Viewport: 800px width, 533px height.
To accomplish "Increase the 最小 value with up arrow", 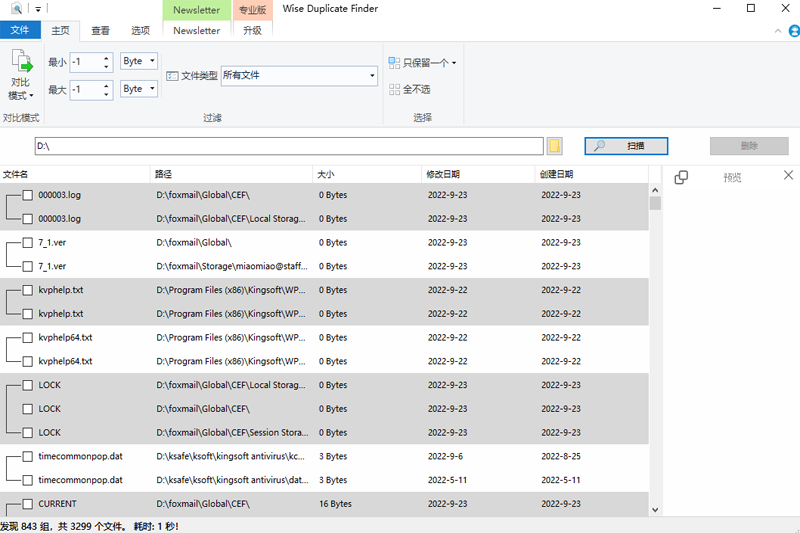I will tap(106, 58).
